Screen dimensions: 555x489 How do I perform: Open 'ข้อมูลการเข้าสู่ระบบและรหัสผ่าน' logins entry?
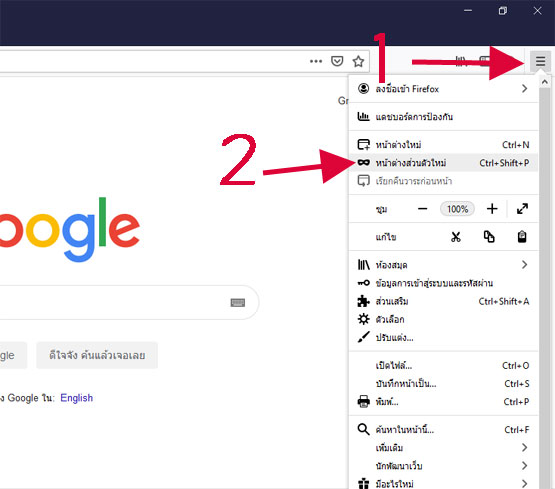tap(443, 283)
